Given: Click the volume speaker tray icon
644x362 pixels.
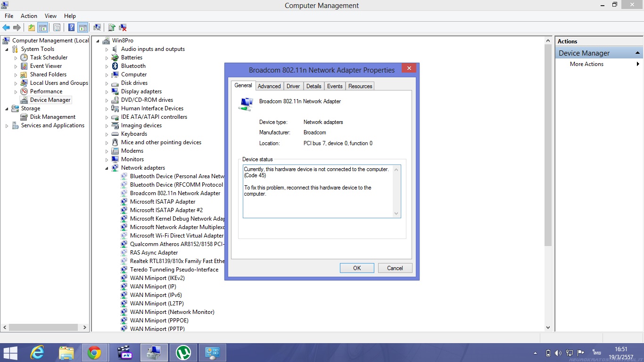Looking at the screenshot, I should pyautogui.click(x=559, y=353).
